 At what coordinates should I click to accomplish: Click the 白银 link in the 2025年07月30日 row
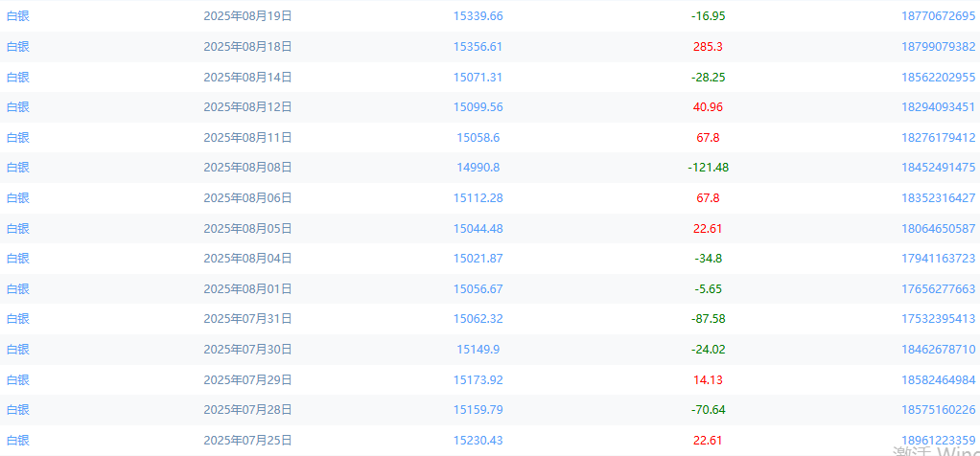click(18, 349)
